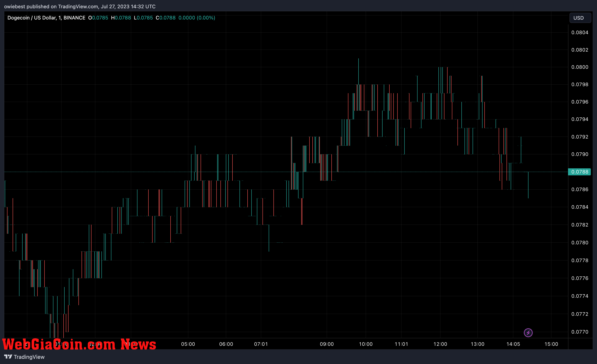
Task: Click the 15:00 time axis label
Action: (x=551, y=344)
